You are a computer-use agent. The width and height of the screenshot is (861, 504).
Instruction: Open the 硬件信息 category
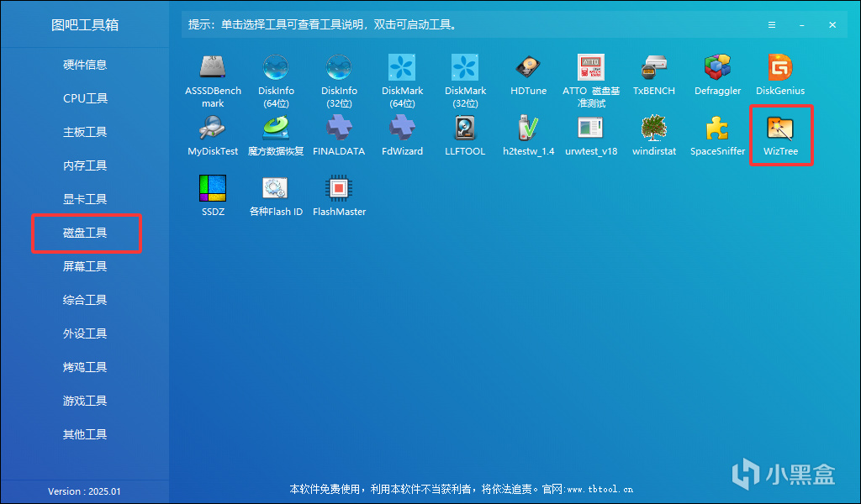tap(85, 65)
